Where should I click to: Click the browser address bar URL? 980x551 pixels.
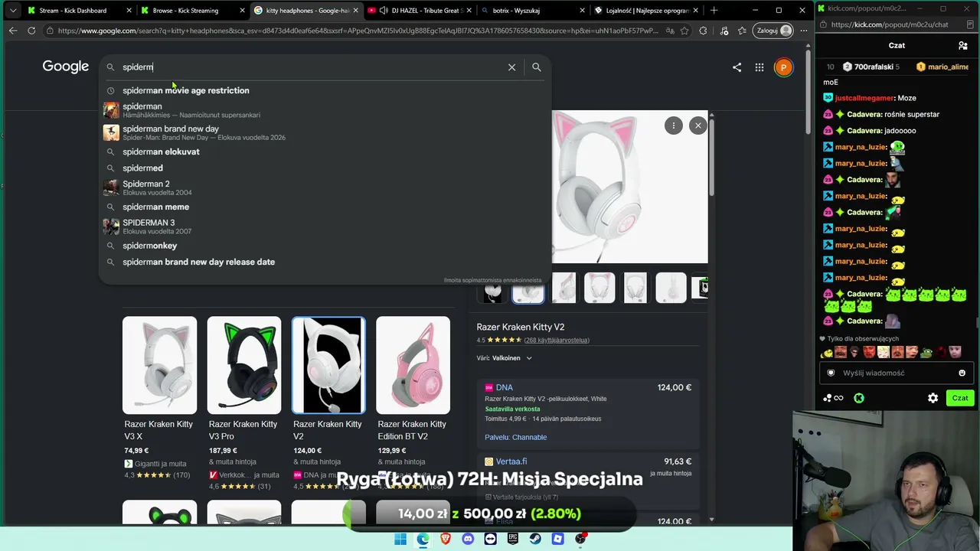356,31
